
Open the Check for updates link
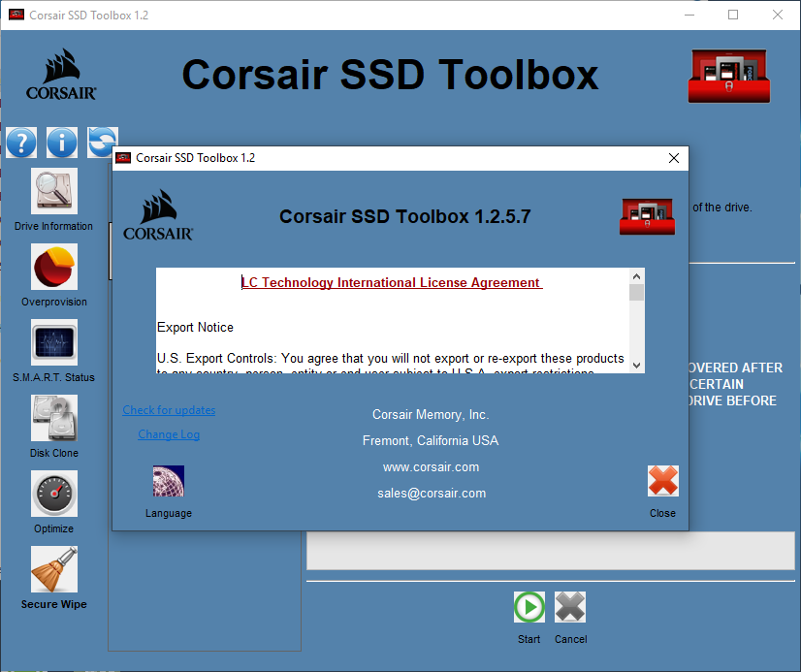pyautogui.click(x=168, y=410)
